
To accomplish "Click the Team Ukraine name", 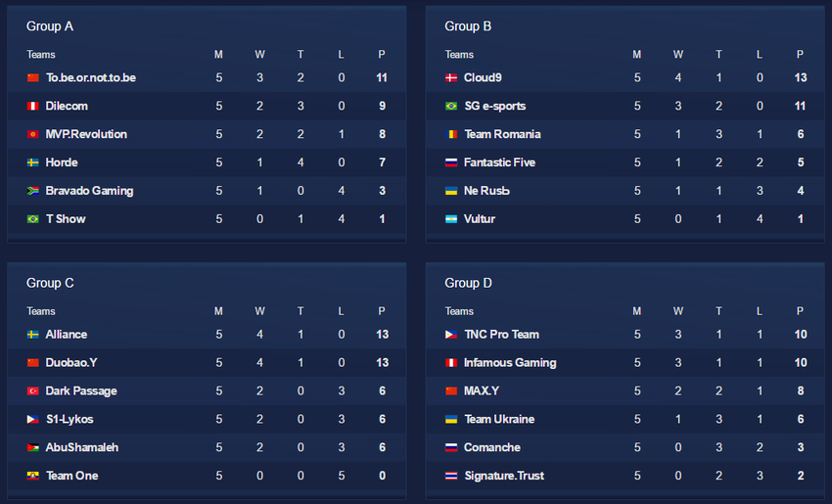I will (499, 419).
